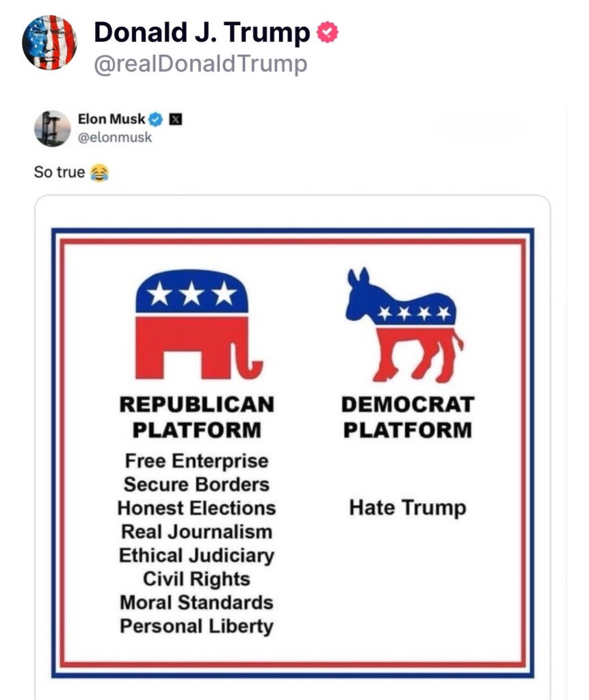Open the @elonmusk handle link
Screen dimensions: 589x700
coord(115,138)
